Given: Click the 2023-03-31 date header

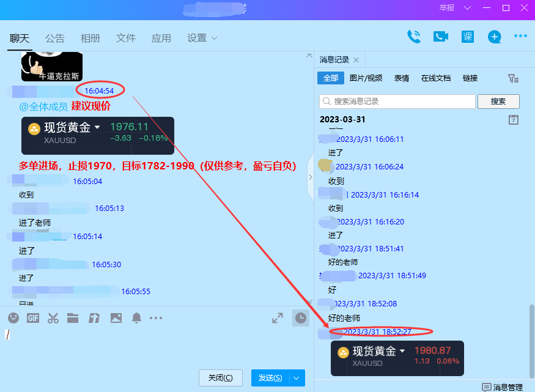Looking at the screenshot, I should point(342,119).
